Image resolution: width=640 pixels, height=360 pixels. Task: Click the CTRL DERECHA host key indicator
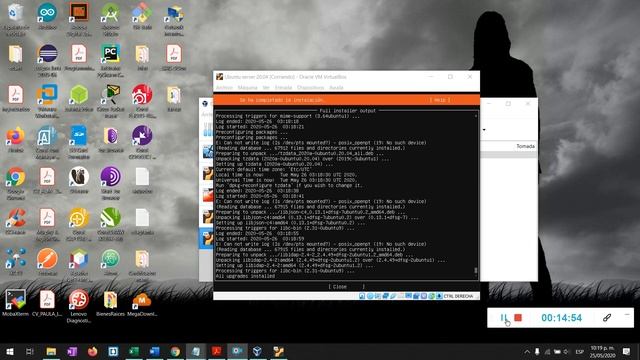click(458, 296)
